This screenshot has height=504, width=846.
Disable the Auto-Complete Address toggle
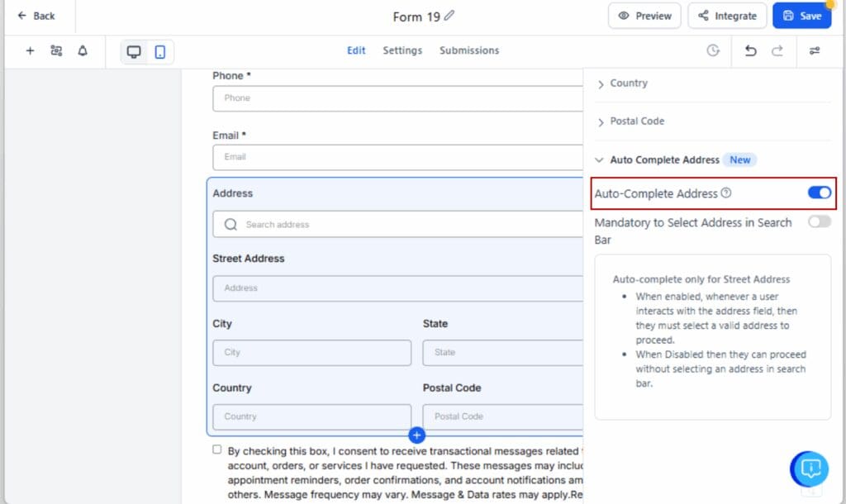click(819, 192)
